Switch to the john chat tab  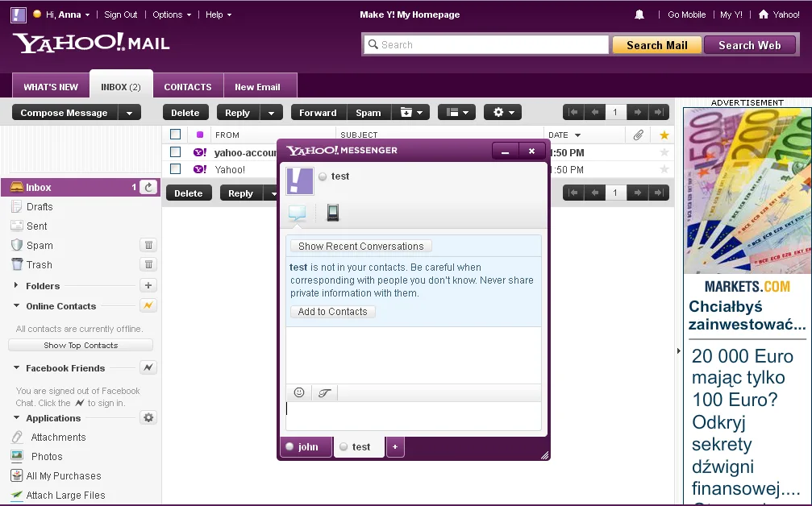point(306,447)
